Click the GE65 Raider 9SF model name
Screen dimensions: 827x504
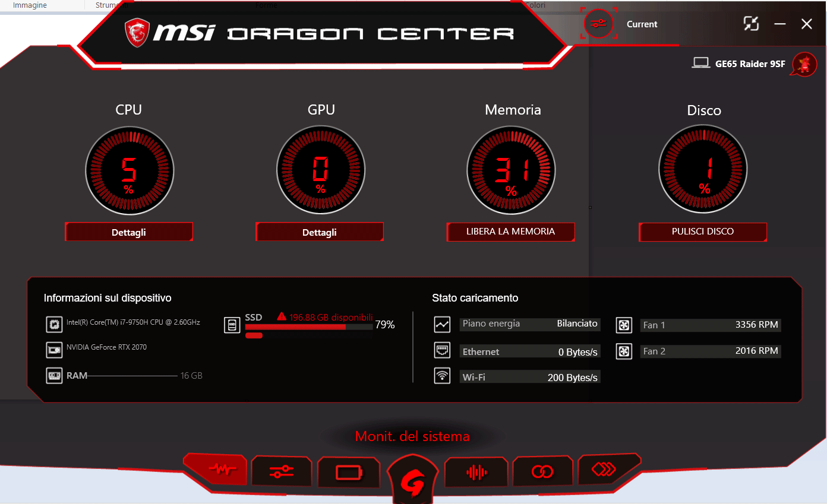pyautogui.click(x=750, y=64)
